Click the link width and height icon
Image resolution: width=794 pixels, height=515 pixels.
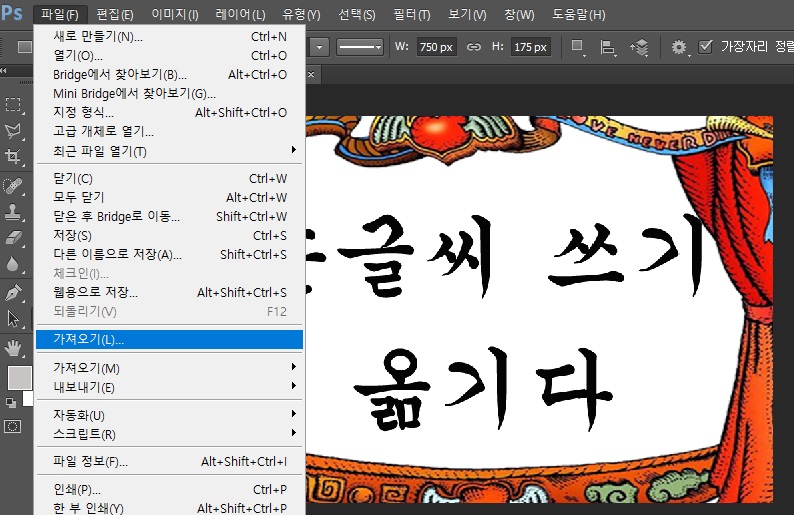(x=473, y=47)
